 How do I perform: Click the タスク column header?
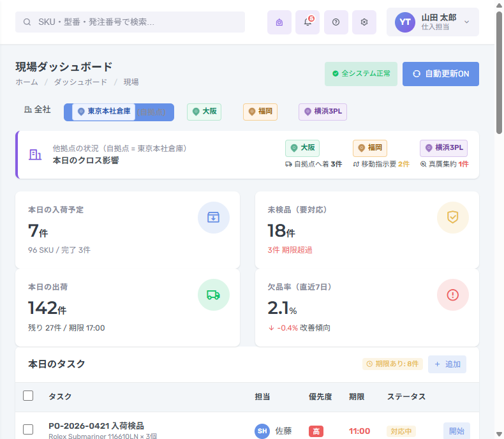[60, 397]
